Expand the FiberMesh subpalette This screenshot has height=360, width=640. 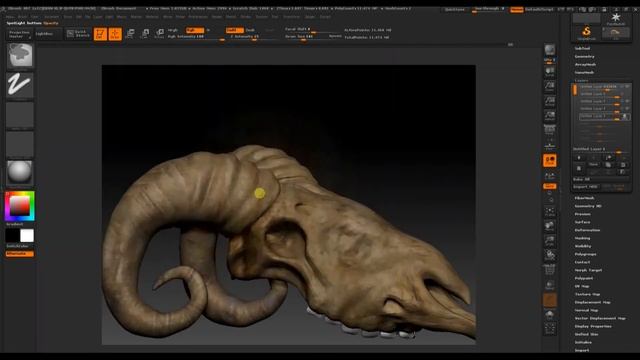tap(584, 198)
